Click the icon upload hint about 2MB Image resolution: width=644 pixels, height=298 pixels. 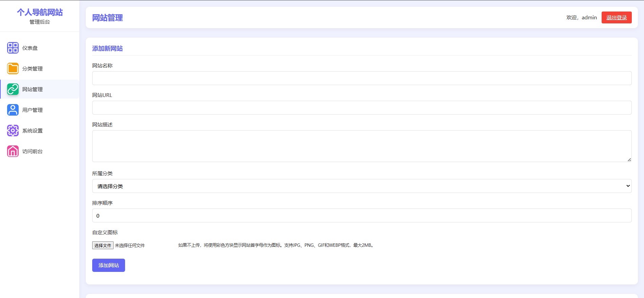click(277, 245)
